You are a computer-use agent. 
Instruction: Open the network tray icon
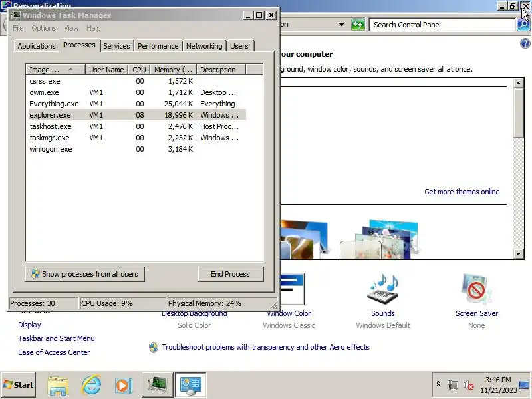click(x=452, y=385)
